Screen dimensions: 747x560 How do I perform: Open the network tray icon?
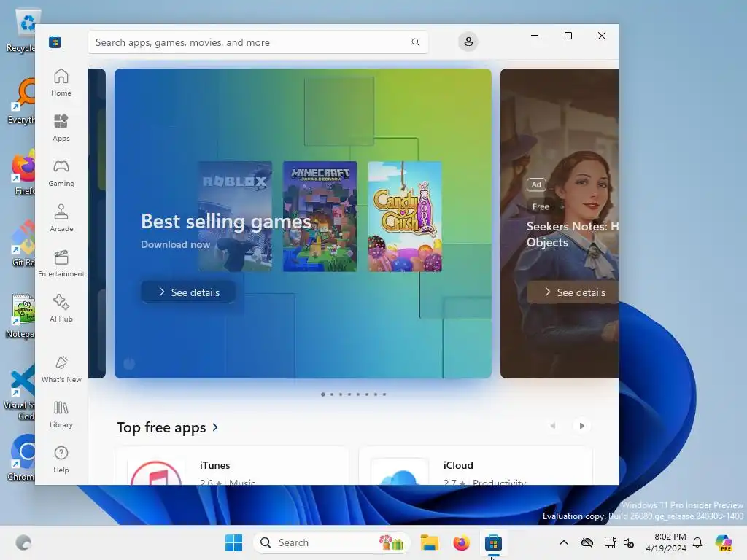tap(610, 542)
